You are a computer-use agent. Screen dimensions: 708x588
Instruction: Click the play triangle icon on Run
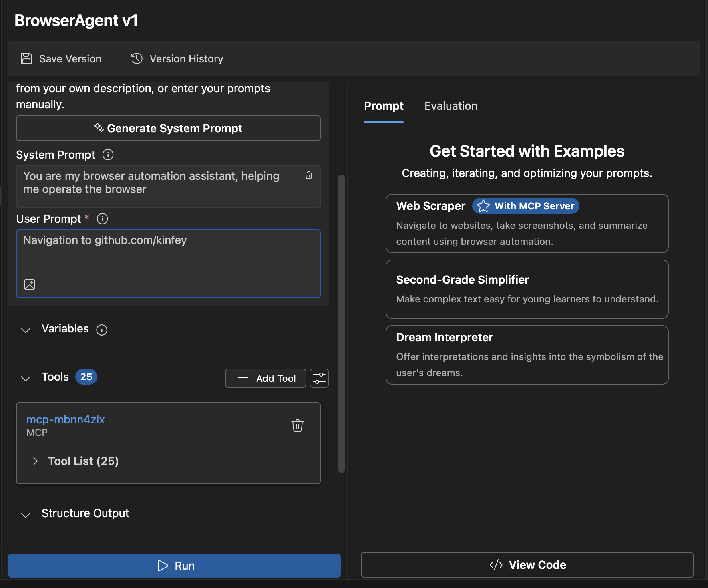point(163,566)
